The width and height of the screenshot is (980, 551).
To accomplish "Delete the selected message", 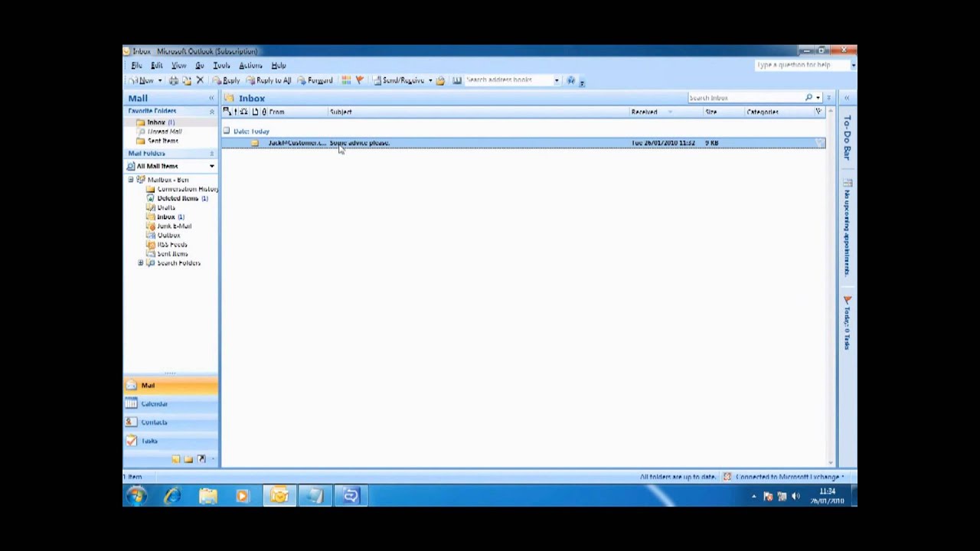I will click(x=200, y=80).
